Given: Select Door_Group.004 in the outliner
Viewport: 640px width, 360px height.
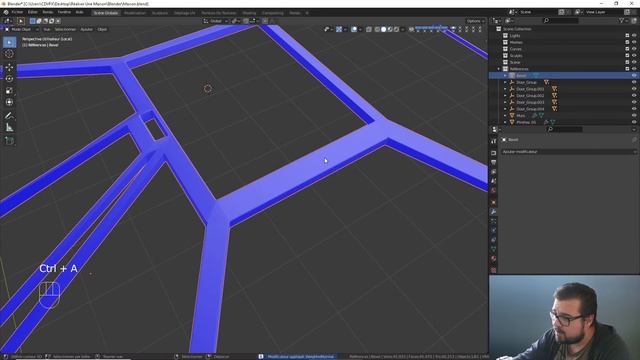Looking at the screenshot, I should pos(530,109).
